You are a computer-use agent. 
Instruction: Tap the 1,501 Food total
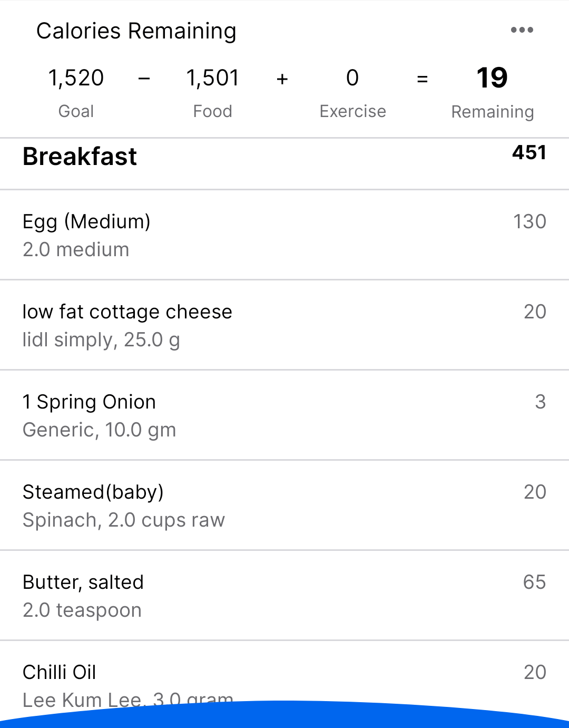213,78
